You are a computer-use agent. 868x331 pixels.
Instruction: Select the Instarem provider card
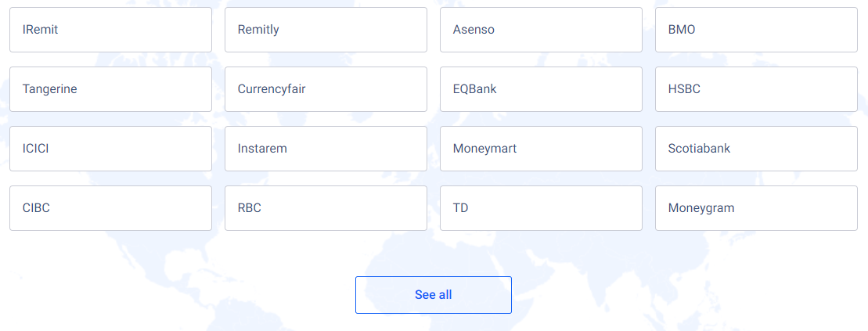326,149
